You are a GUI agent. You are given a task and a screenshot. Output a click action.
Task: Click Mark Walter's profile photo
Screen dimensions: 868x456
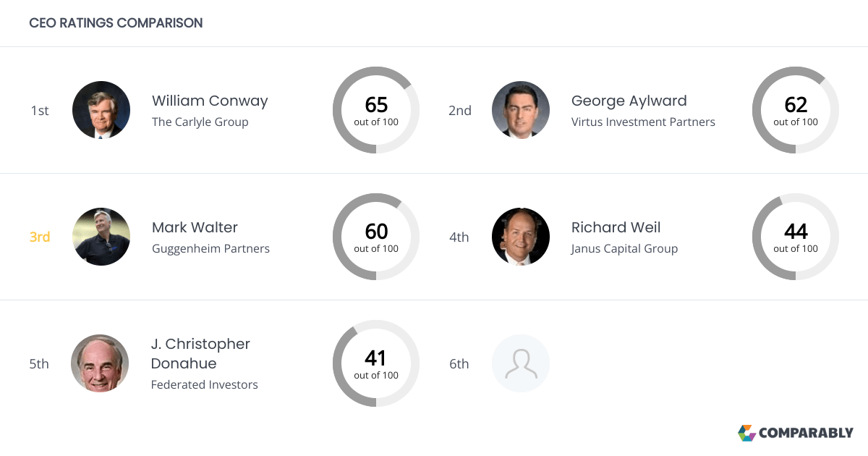click(x=101, y=237)
